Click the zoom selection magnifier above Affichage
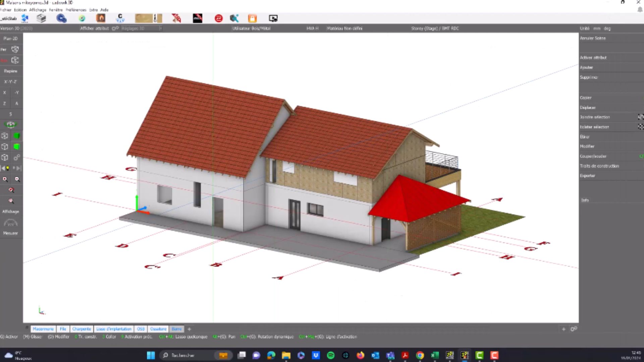This screenshot has height=362, width=644. pos(11,201)
